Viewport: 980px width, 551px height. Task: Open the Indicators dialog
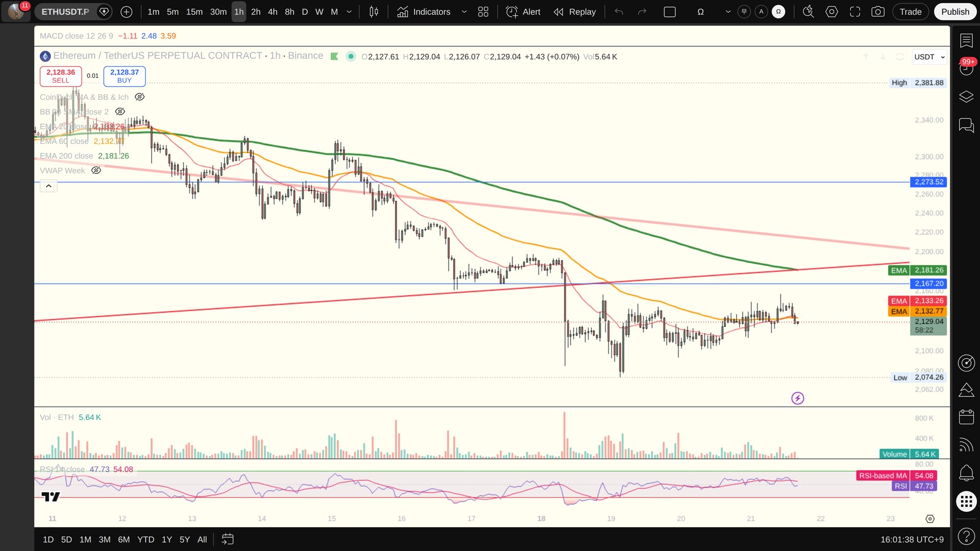pyautogui.click(x=424, y=12)
